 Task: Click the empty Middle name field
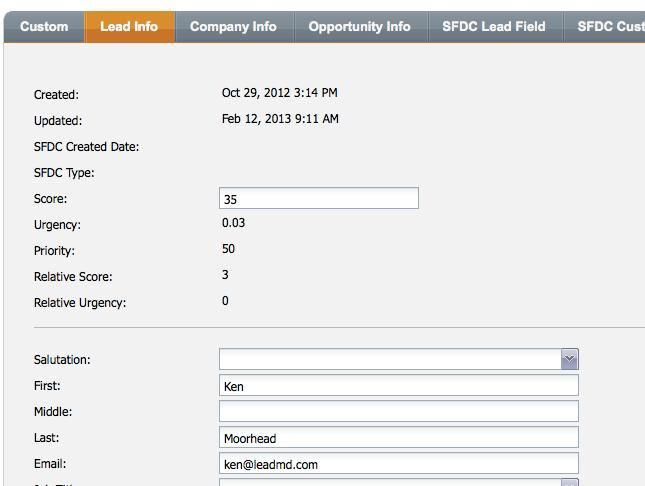(x=398, y=412)
